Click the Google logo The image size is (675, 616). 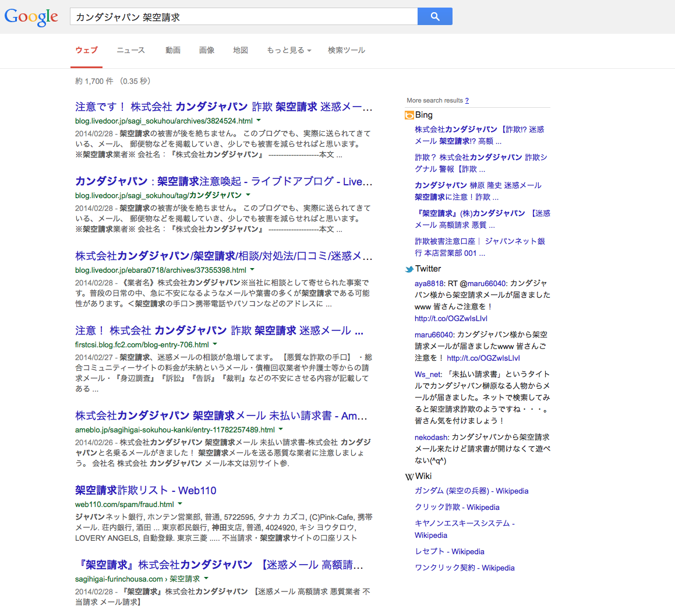pos(31,17)
